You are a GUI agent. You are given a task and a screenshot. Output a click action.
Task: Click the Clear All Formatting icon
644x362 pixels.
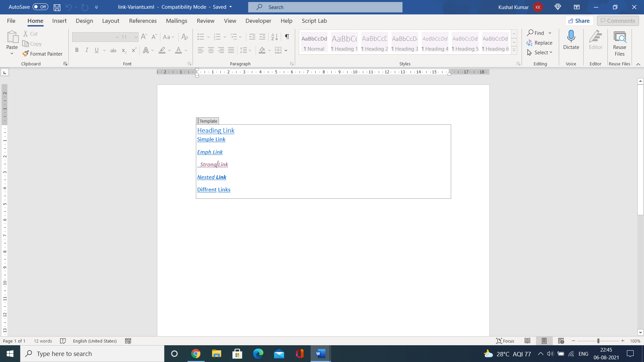pos(184,37)
